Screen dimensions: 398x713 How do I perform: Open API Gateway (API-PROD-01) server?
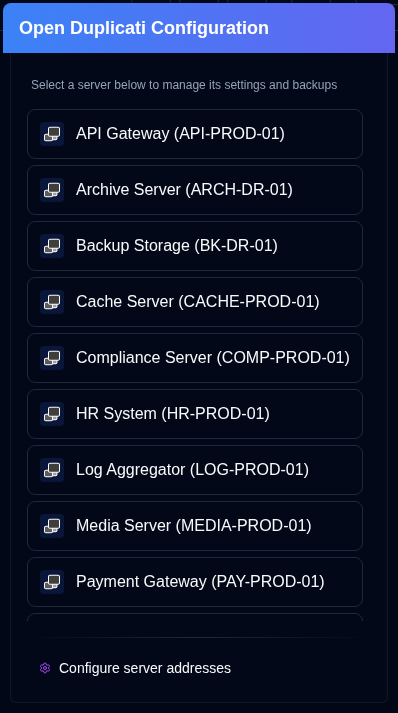195,134
